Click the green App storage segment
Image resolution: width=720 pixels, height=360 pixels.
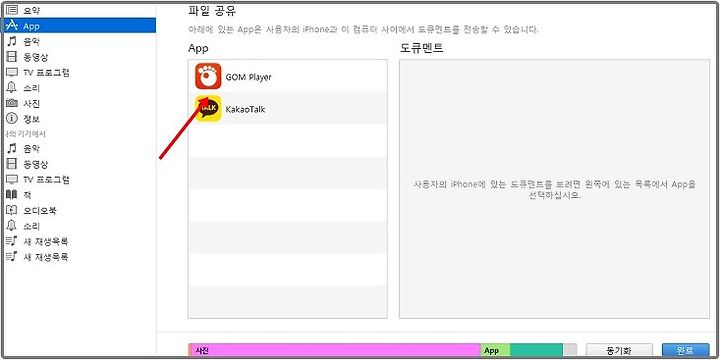495,350
